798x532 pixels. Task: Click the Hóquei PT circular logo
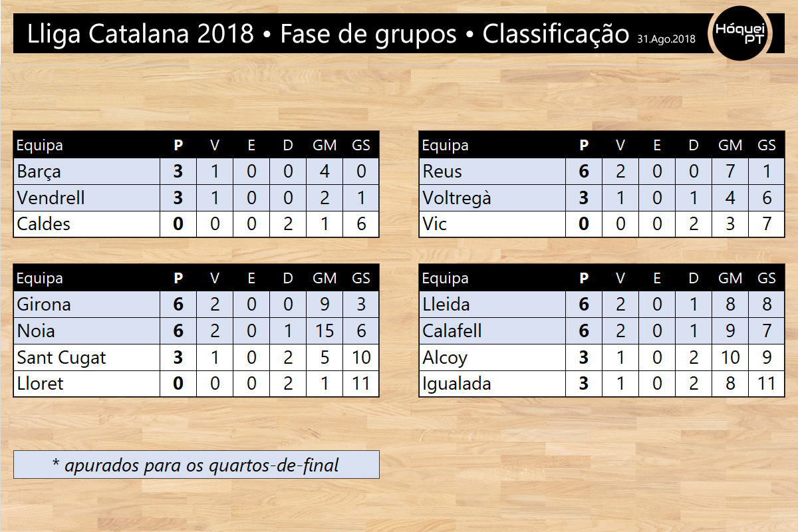pos(741,32)
